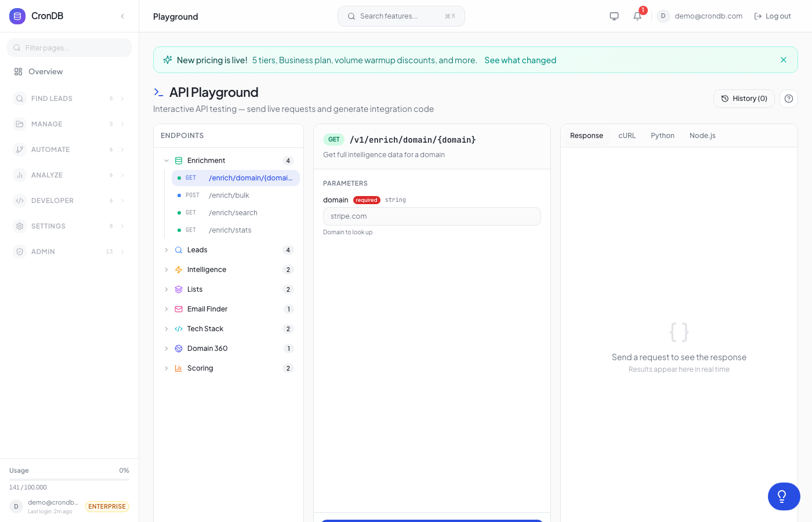
Task: Click the Email Finder envelope icon
Action: pos(179,309)
